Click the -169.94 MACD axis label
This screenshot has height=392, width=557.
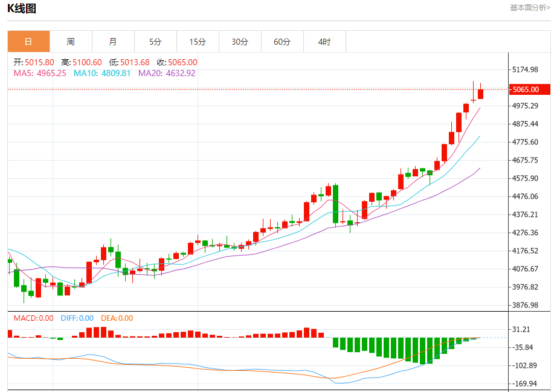[524, 384]
